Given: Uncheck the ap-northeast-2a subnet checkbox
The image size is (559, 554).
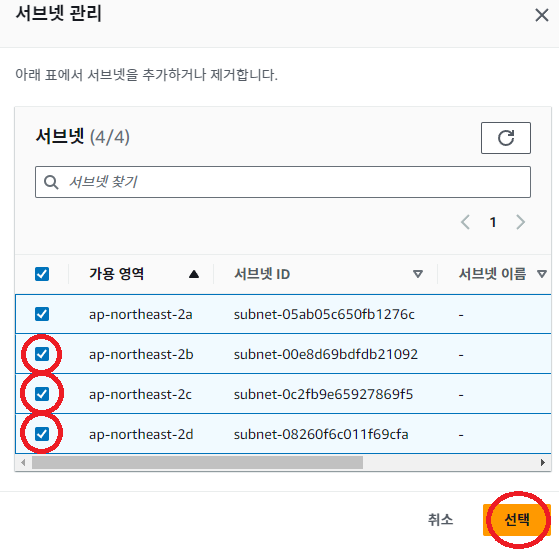Looking at the screenshot, I should point(42,314).
